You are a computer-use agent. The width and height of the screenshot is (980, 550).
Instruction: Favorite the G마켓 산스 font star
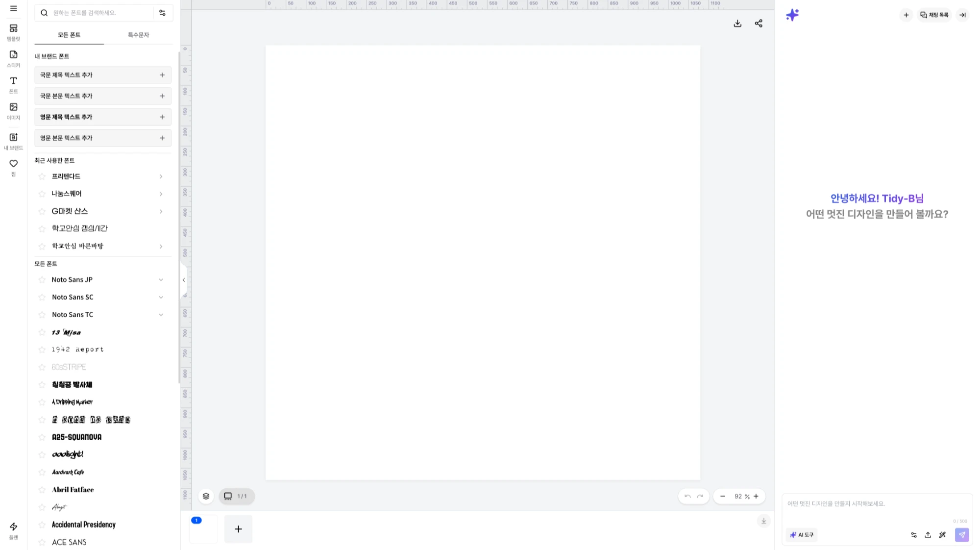tap(42, 212)
